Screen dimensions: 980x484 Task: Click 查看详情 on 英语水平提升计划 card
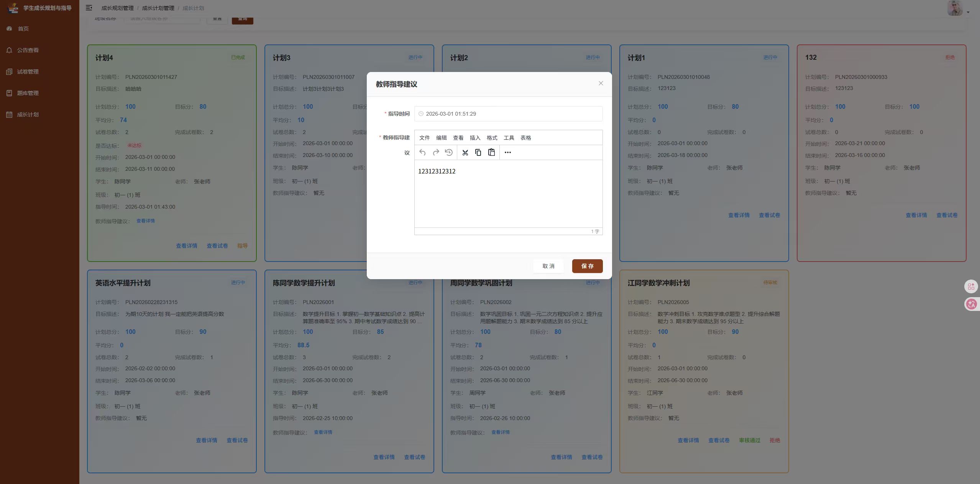[207, 440]
